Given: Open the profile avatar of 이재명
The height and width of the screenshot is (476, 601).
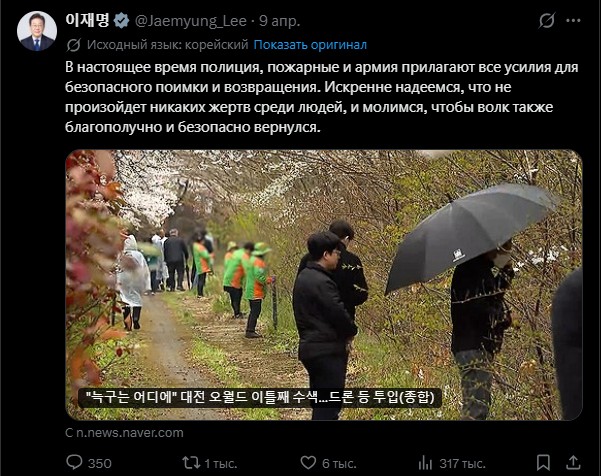Looking at the screenshot, I should click(37, 31).
